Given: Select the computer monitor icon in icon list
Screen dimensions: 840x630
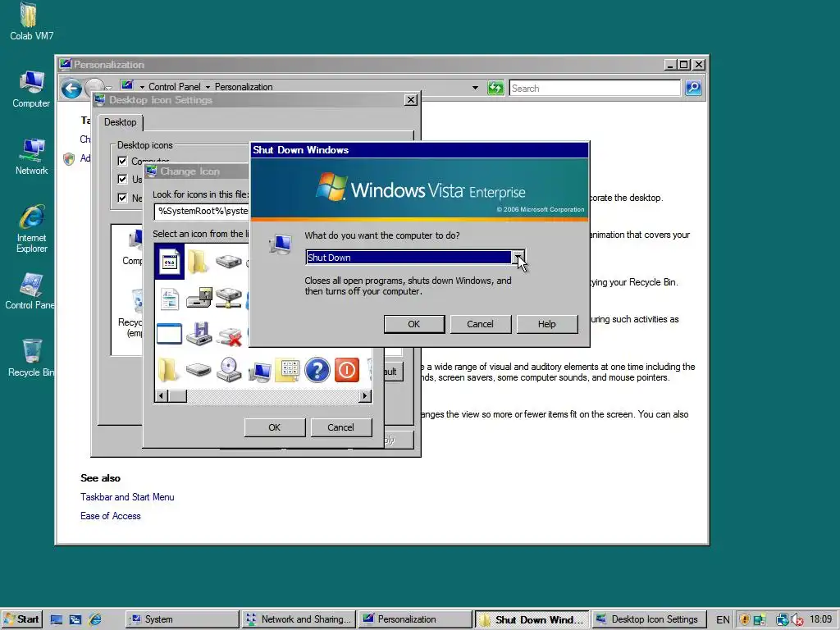Looking at the screenshot, I should (x=260, y=372).
